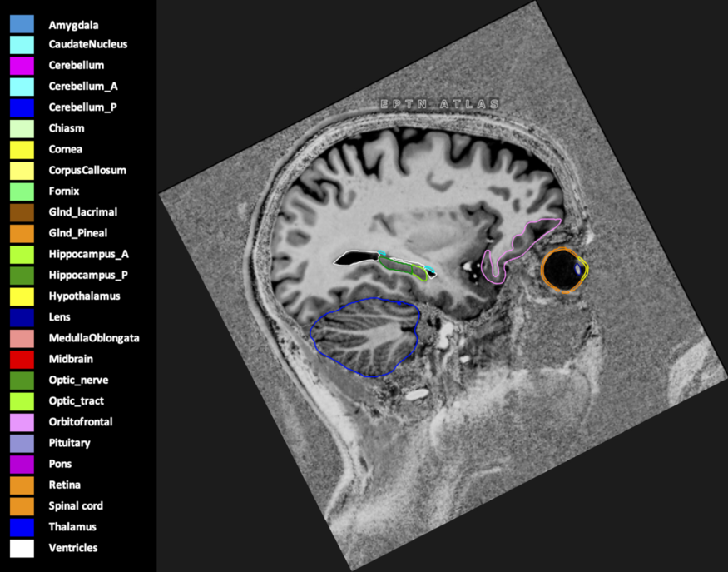Click the Spinal cord color swatch
The height and width of the screenshot is (572, 728).
[x=22, y=506]
